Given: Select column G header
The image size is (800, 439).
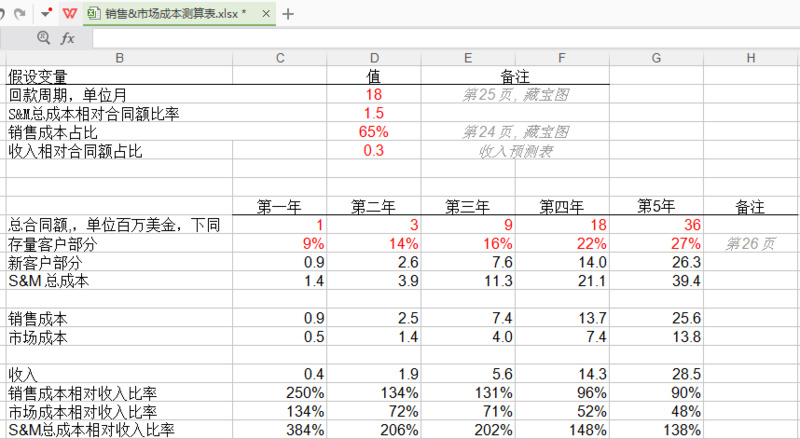Looking at the screenshot, I should tap(656, 58).
